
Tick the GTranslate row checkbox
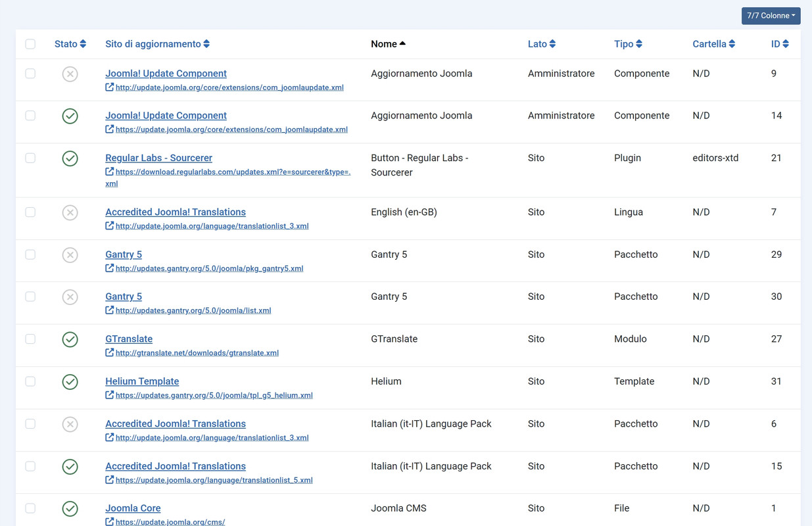pyautogui.click(x=30, y=339)
